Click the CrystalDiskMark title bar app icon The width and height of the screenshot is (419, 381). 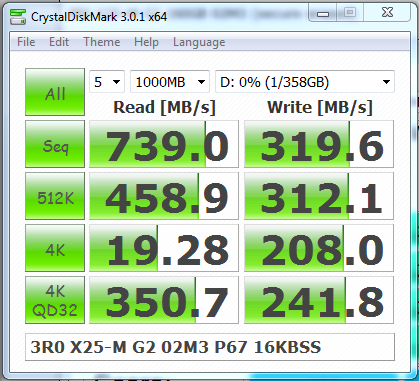pos(18,17)
